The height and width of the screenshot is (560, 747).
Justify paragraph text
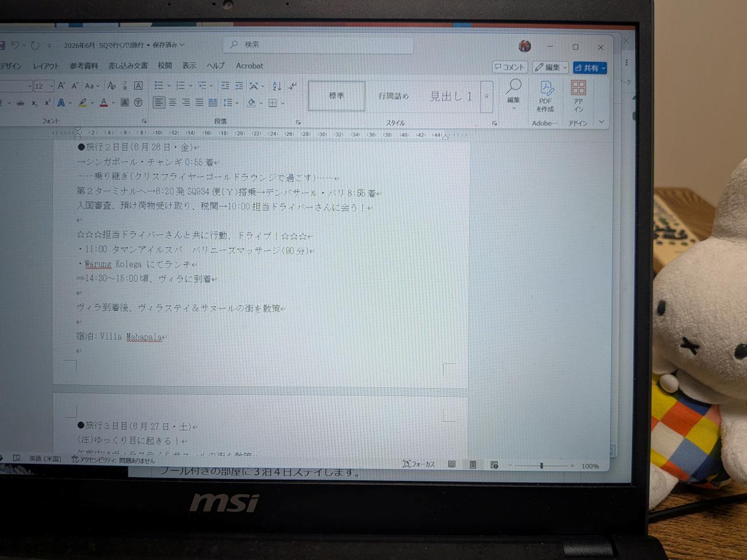[x=200, y=103]
